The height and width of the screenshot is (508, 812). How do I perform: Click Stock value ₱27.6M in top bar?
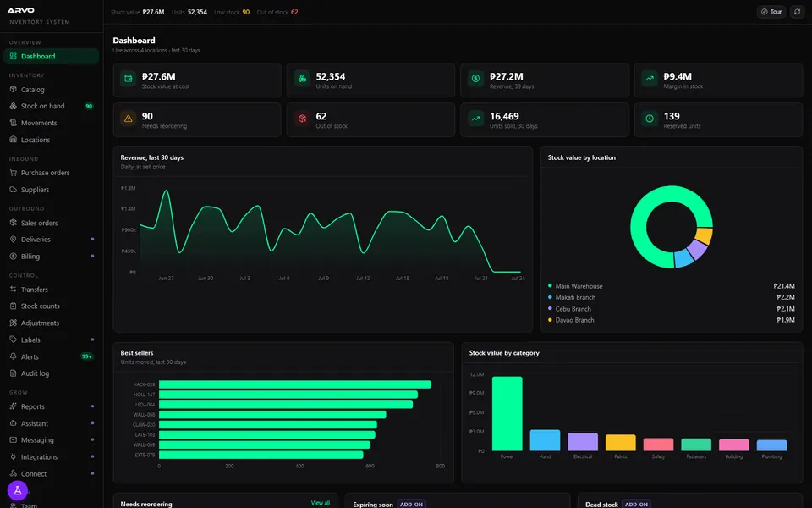pyautogui.click(x=138, y=12)
